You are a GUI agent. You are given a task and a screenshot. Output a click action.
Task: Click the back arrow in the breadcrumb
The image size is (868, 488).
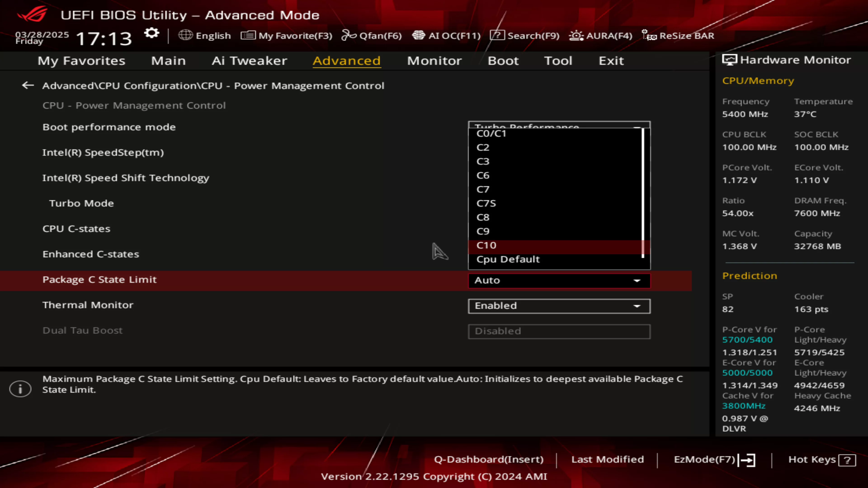coord(28,85)
